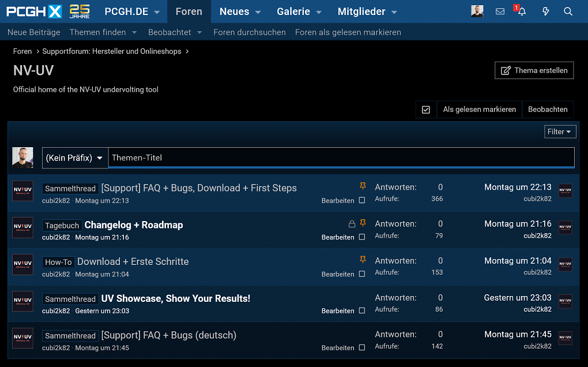Click last-poster avatar beside Montag um 21:04
The image size is (588, 367).
click(565, 264)
